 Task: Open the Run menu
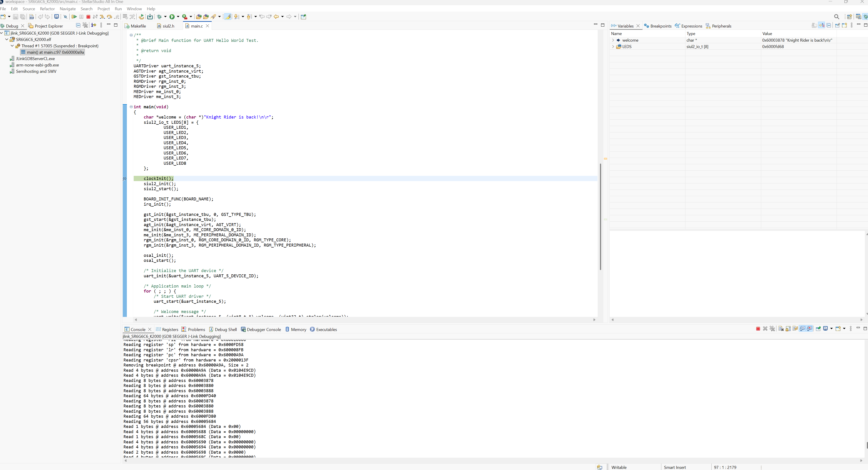coord(118,9)
